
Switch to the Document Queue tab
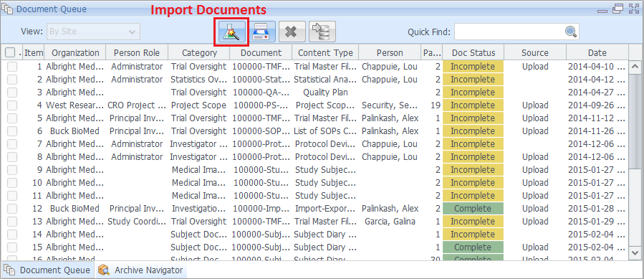(x=48, y=270)
